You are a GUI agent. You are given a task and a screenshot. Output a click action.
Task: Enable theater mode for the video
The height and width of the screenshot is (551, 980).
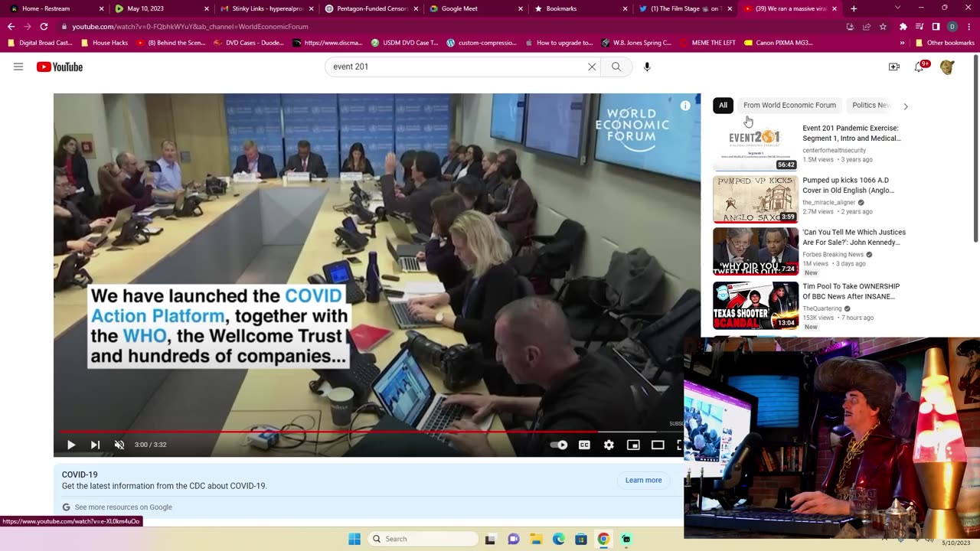click(x=658, y=445)
